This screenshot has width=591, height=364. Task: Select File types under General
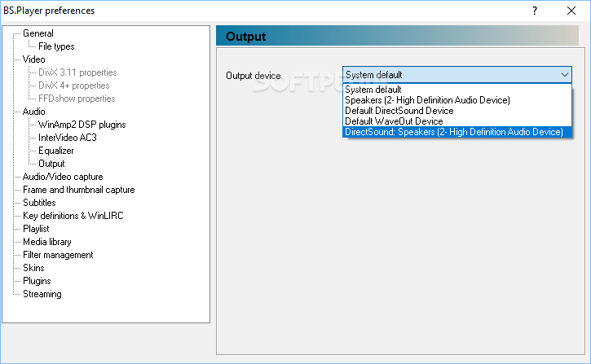(56, 46)
